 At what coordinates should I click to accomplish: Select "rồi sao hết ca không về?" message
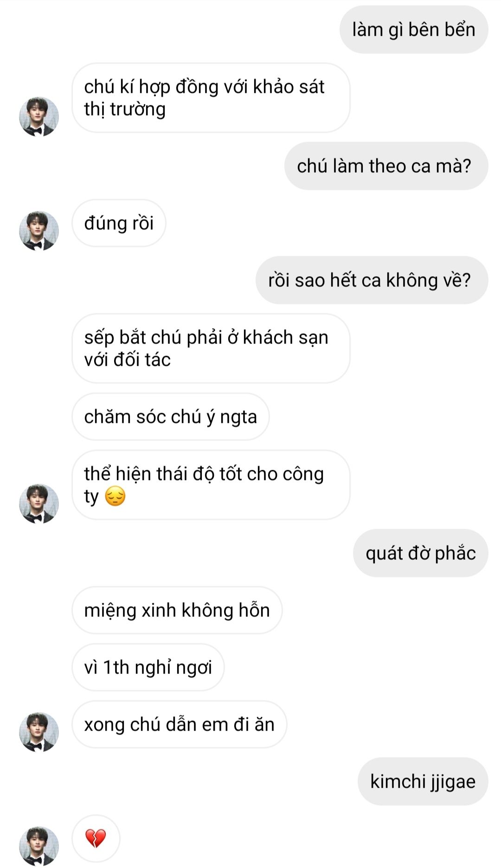point(371,280)
